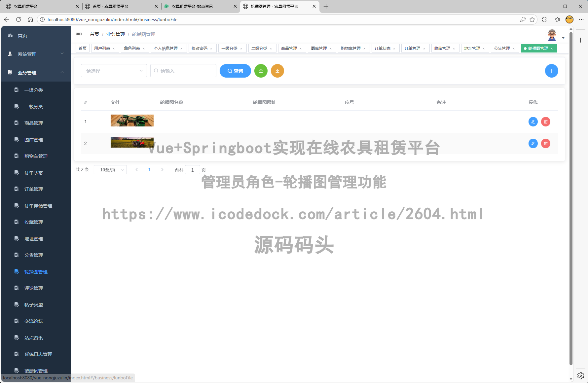Collapse the sidebar with hamburger icon
The image size is (588, 383).
79,34
